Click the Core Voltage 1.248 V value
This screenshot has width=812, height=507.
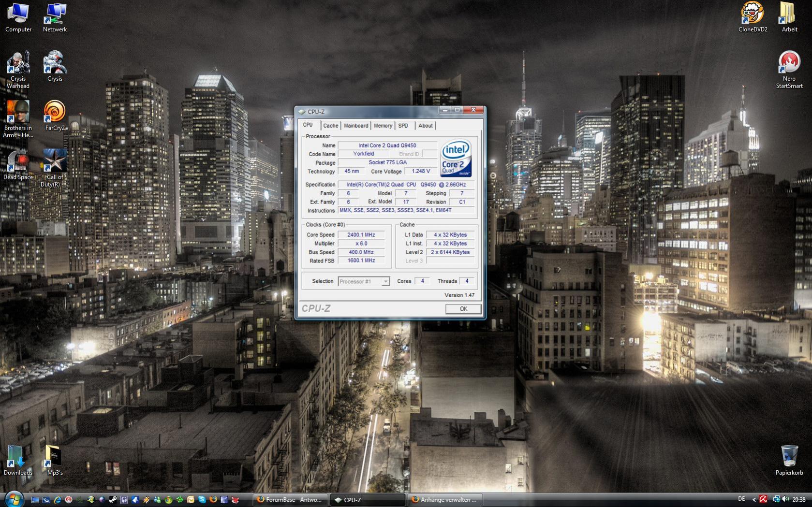pos(421,171)
